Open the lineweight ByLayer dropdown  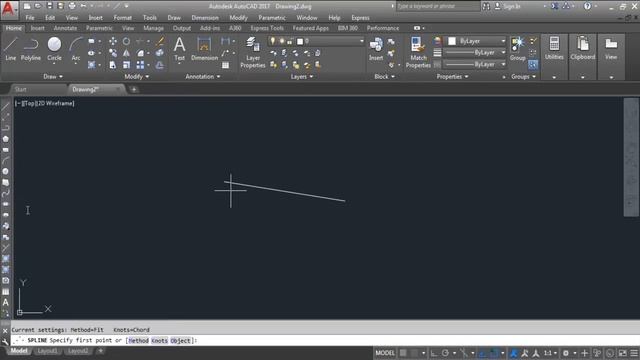click(476, 53)
